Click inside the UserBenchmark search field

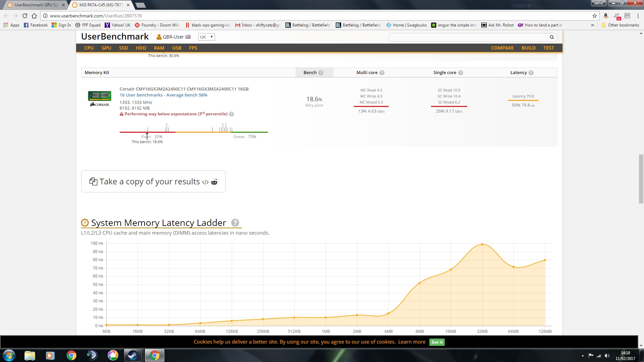click(468, 37)
